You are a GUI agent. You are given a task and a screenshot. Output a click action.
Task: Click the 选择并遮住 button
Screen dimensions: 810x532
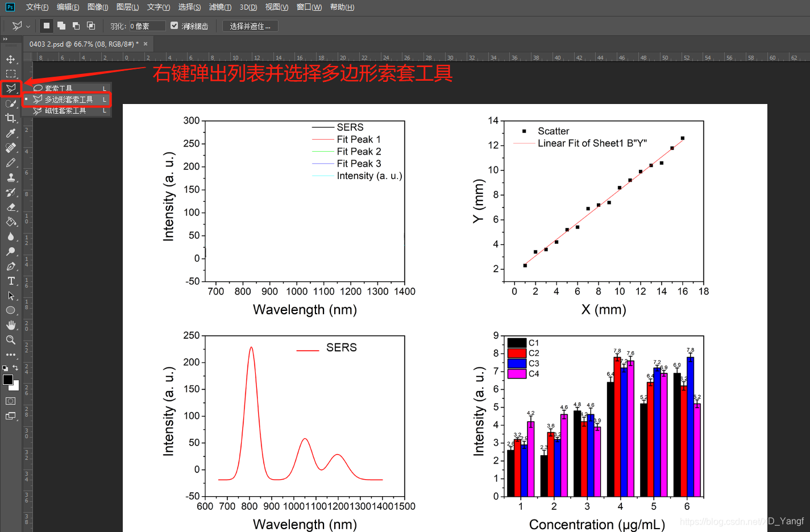250,26
